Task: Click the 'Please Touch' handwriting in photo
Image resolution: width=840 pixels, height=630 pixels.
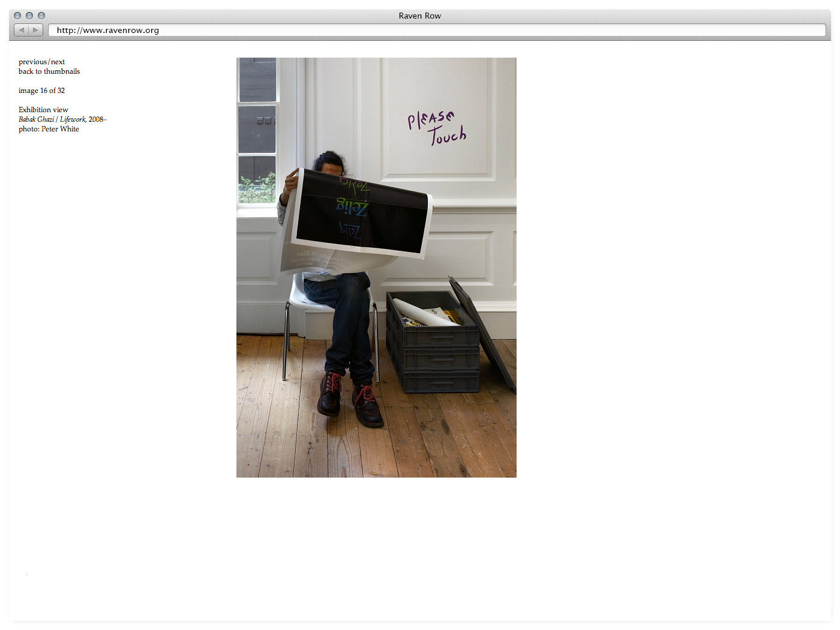Action: (437, 127)
